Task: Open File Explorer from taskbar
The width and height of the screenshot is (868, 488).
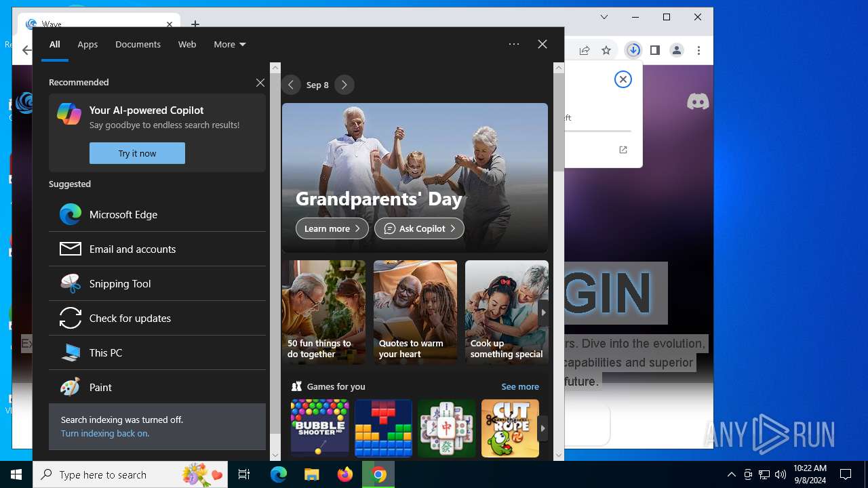Action: (311, 474)
